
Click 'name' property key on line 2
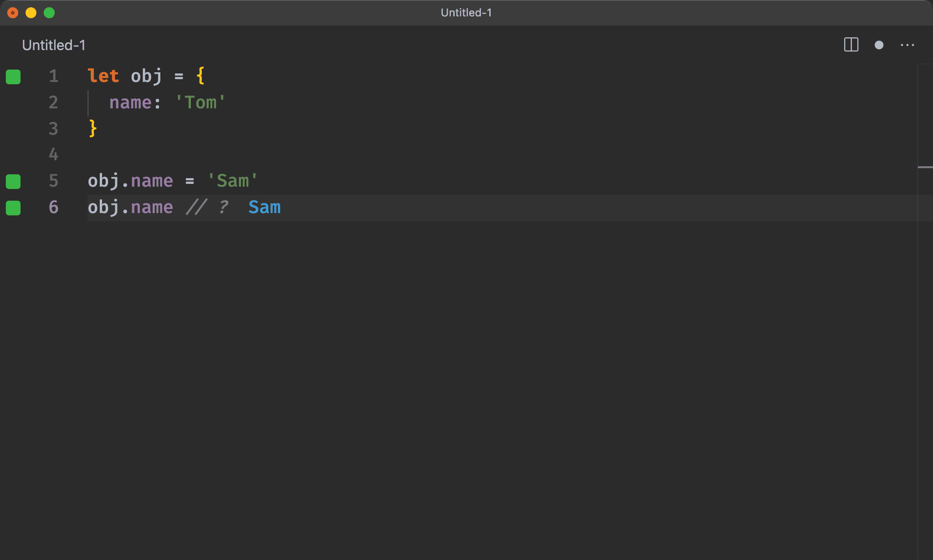[x=130, y=102]
